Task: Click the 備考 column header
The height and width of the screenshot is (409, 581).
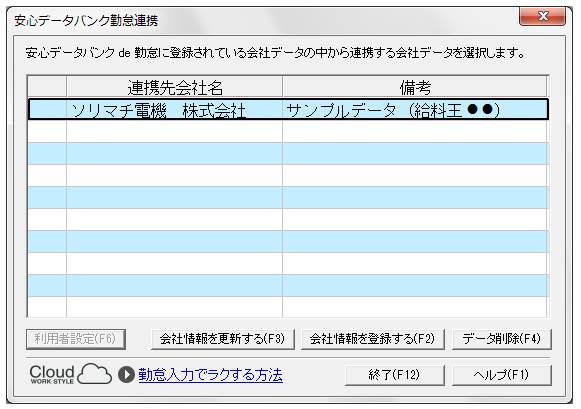Action: point(415,87)
